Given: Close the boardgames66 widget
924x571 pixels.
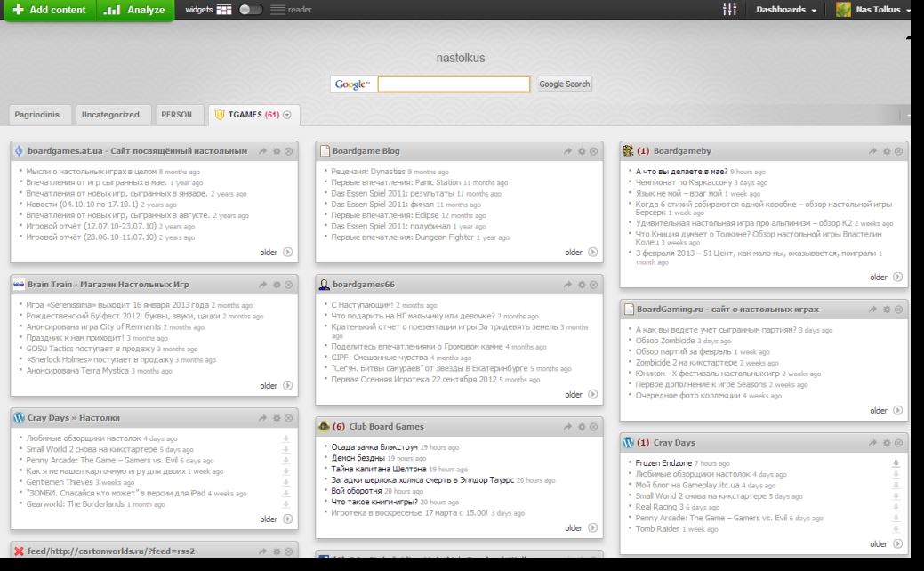Looking at the screenshot, I should (x=593, y=285).
